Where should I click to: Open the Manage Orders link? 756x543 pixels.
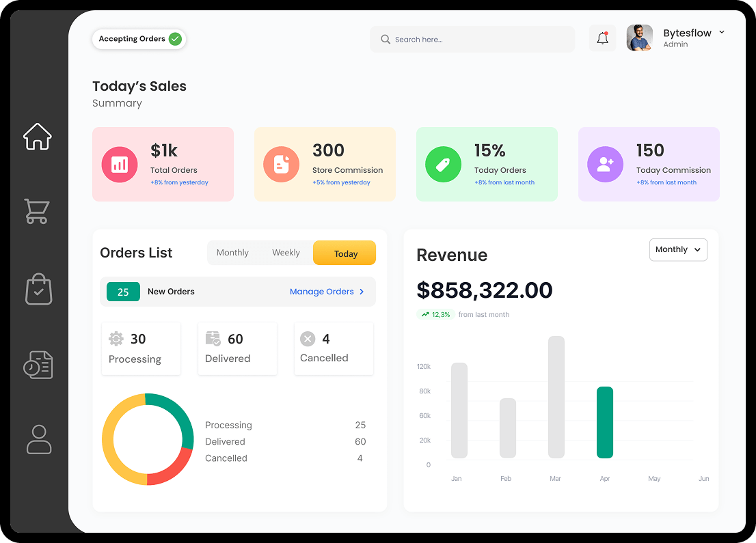tap(327, 292)
